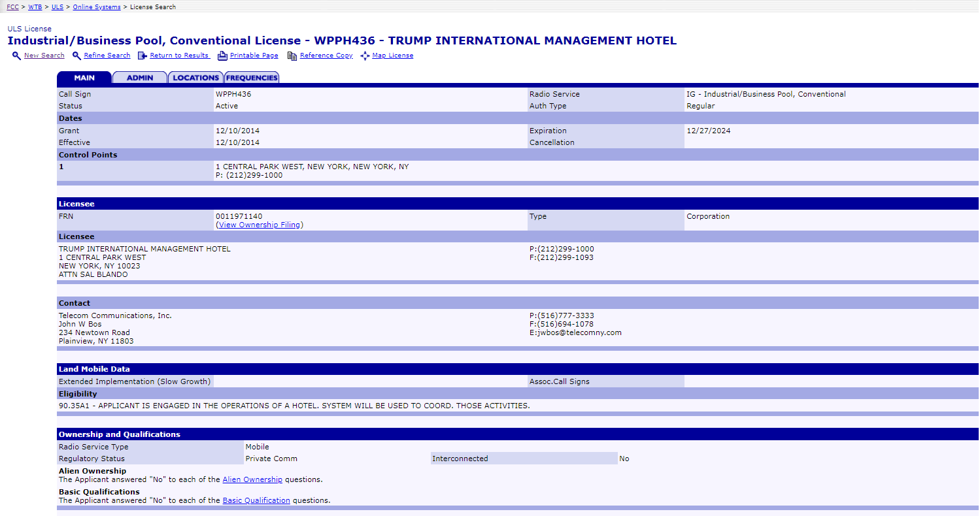Click control point address 1 CENTRAL PARK WEST

coord(313,167)
